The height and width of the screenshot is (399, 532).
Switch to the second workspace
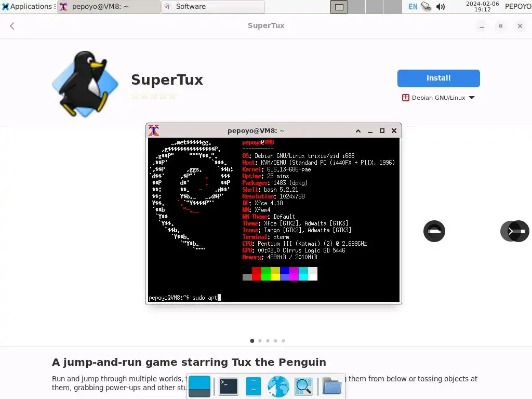click(357, 7)
